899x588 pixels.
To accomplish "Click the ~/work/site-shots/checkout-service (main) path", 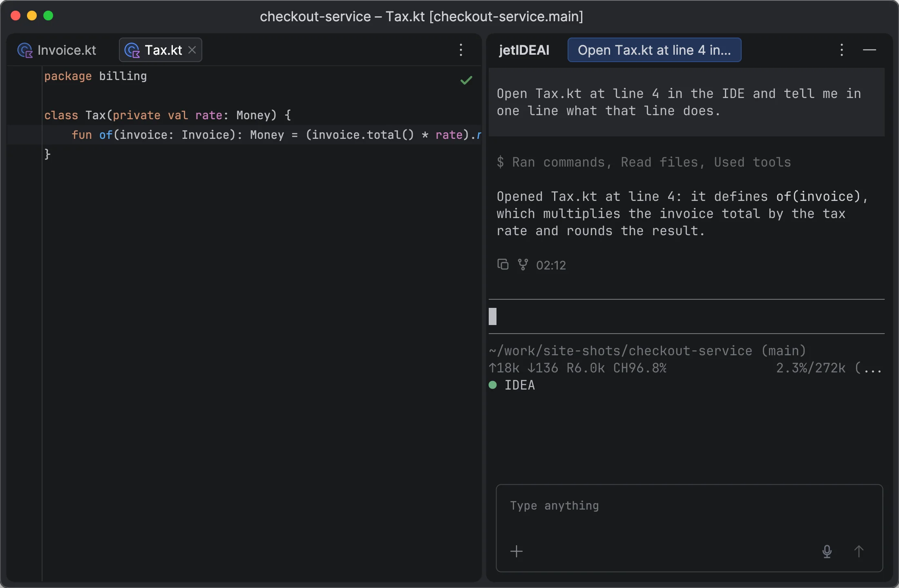I will point(647,351).
